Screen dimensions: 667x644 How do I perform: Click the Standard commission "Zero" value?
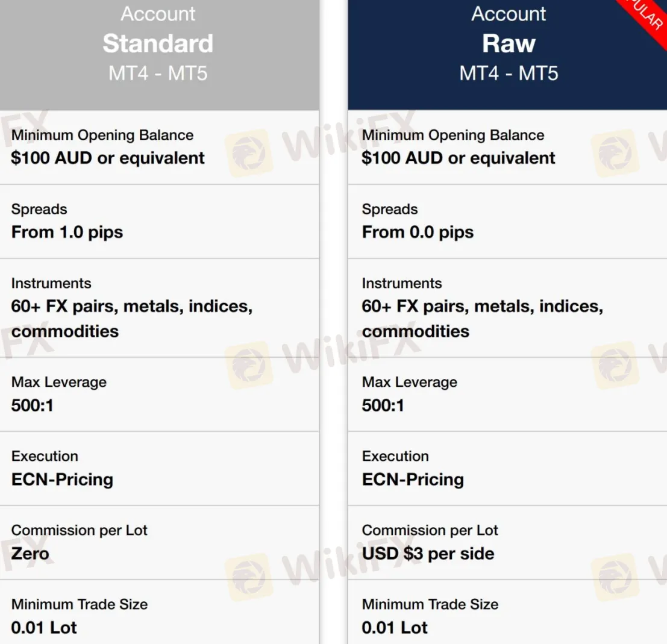coord(30,554)
